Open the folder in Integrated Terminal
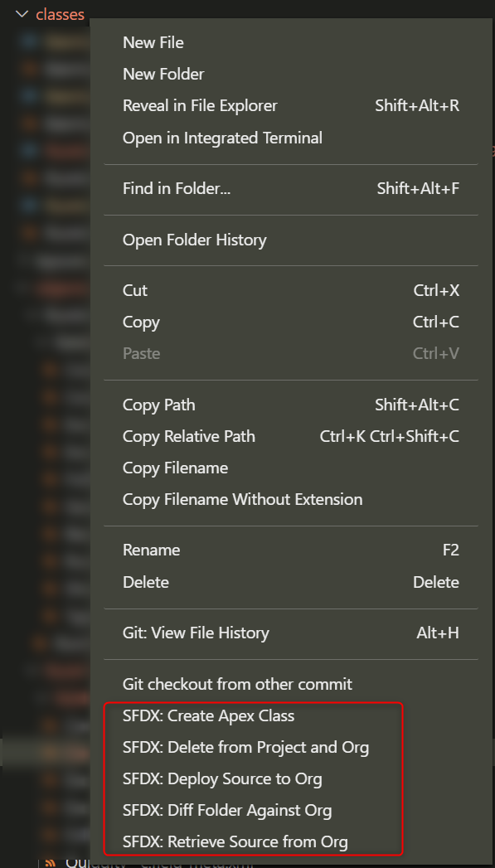Viewport: 495px width, 868px height. [222, 138]
